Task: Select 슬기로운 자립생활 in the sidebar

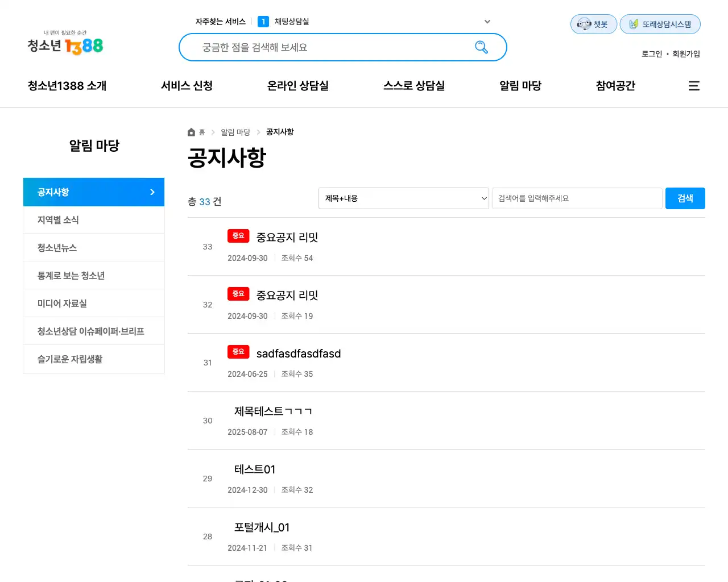Action: pos(94,359)
